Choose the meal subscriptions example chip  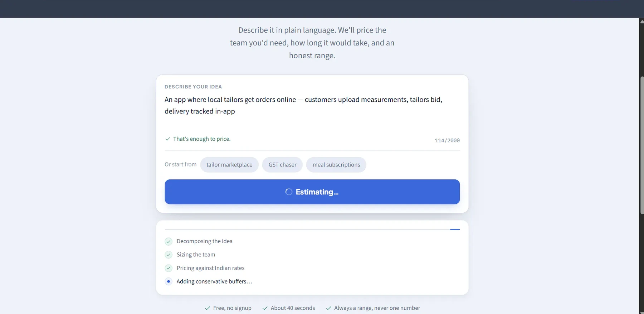[x=336, y=165]
